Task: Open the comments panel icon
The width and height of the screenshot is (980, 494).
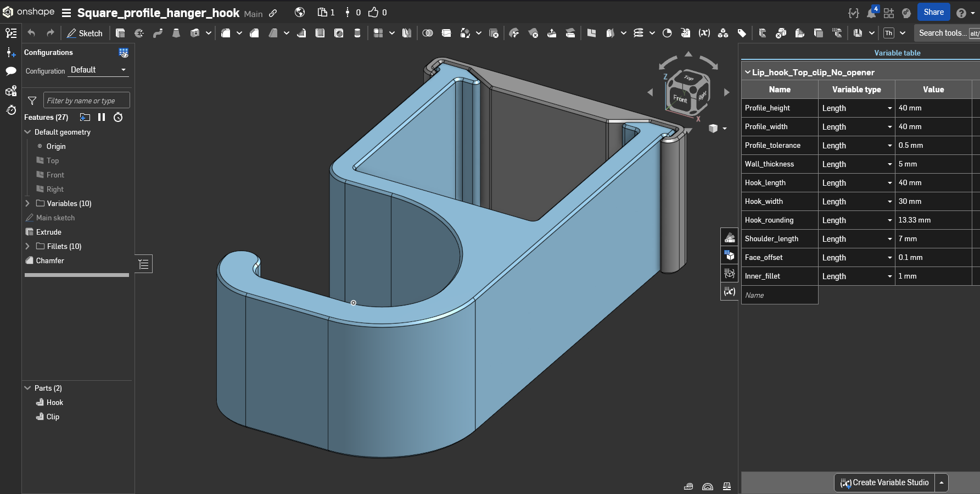Action: coord(11,71)
